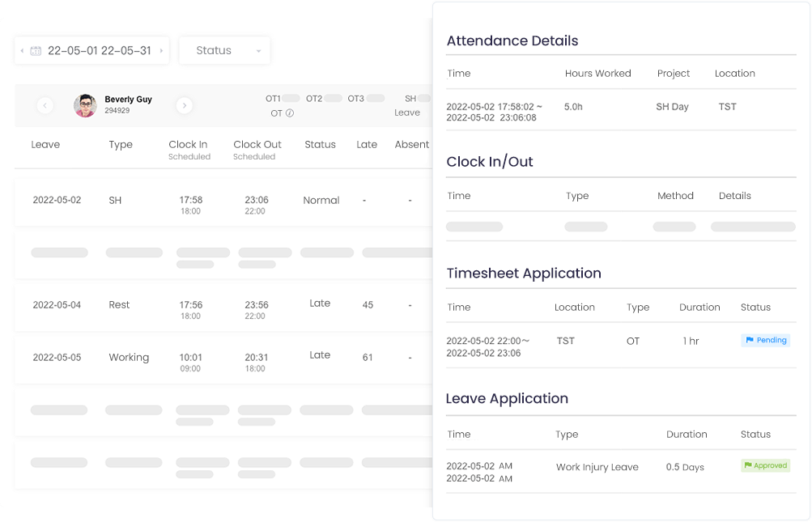Click the Normal status on 2022-05-02

point(321,201)
